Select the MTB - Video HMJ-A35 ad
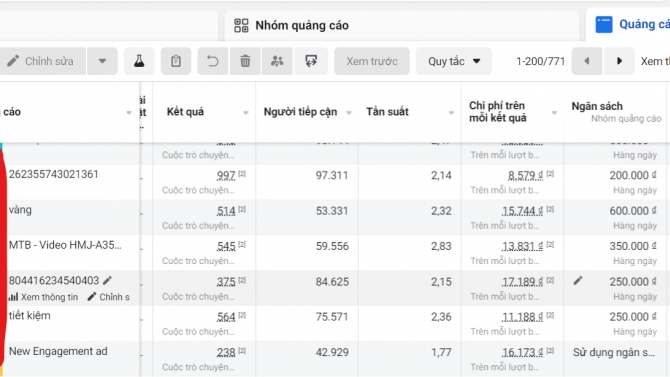This screenshot has width=670, height=377. [x=65, y=245]
